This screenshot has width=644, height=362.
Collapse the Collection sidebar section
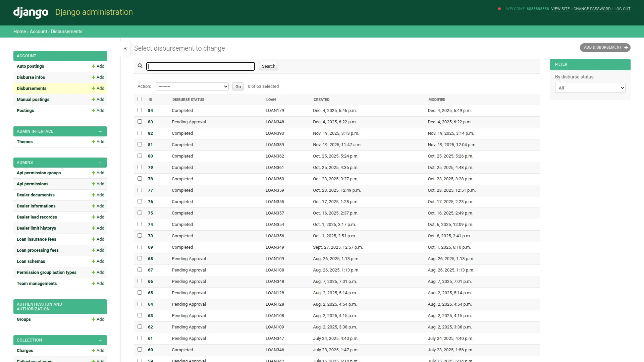[x=100, y=340]
